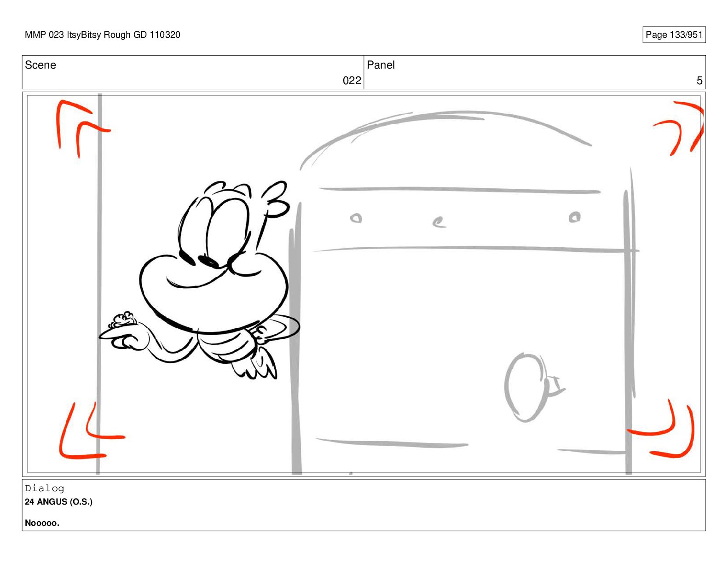Viewport: 728px width, 564px height.
Task: Click the scene number '022'
Action: tap(352, 81)
